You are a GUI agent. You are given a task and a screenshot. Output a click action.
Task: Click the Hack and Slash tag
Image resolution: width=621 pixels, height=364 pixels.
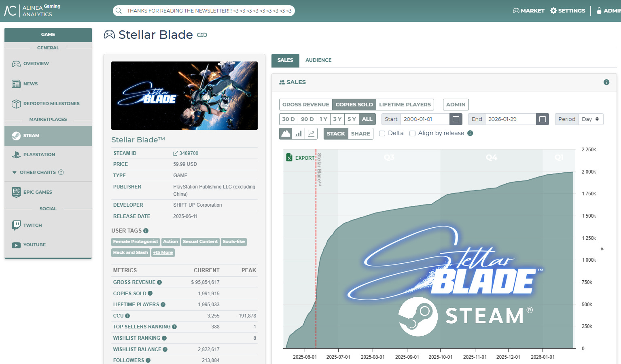click(131, 253)
